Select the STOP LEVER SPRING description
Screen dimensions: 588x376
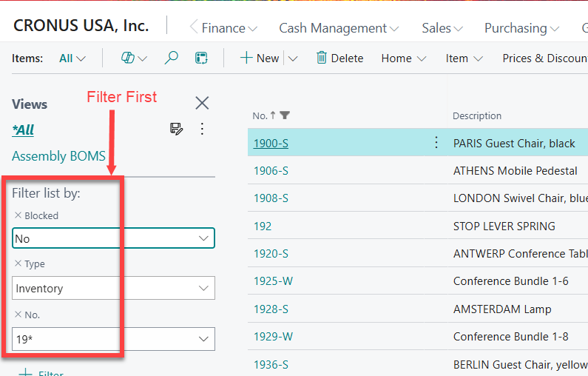click(x=504, y=226)
